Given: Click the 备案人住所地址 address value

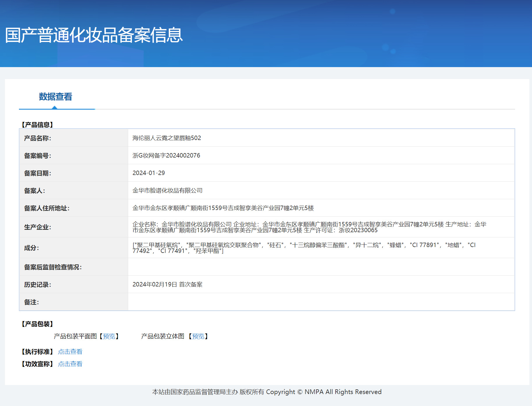Looking at the screenshot, I should point(223,208).
